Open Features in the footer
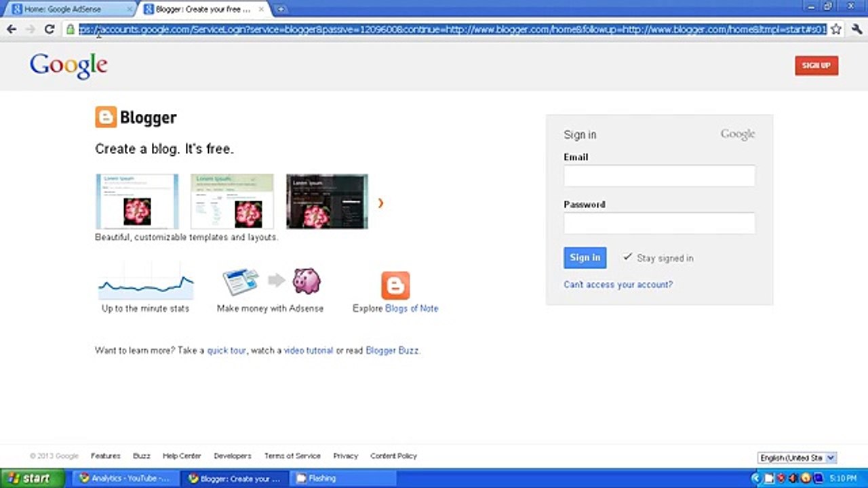 pos(106,456)
